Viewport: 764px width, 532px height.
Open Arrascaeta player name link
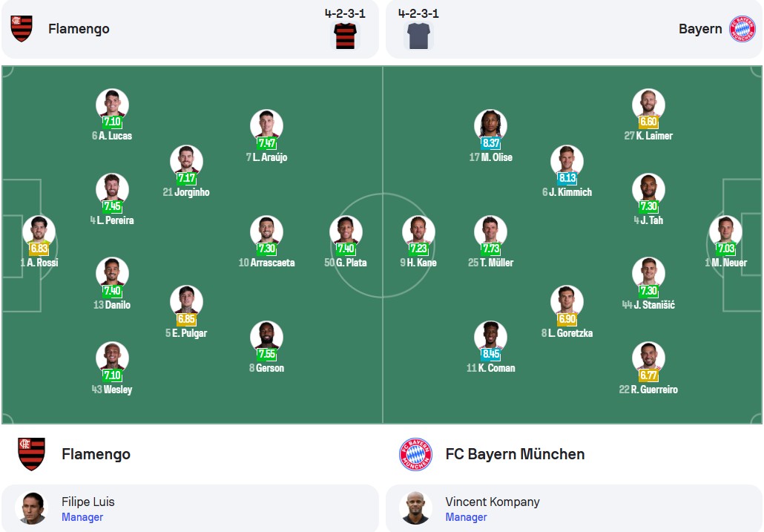[x=272, y=263]
